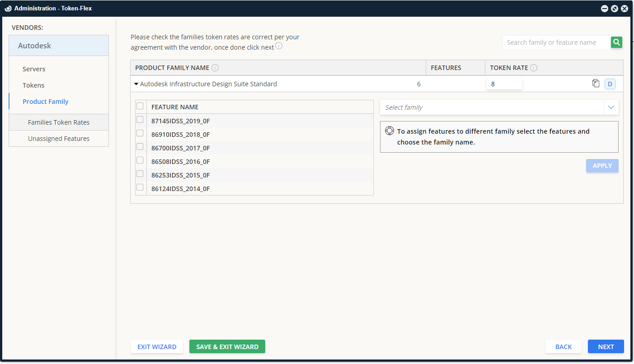Click the blue D badge icon
The height and width of the screenshot is (364, 634).
pos(610,84)
